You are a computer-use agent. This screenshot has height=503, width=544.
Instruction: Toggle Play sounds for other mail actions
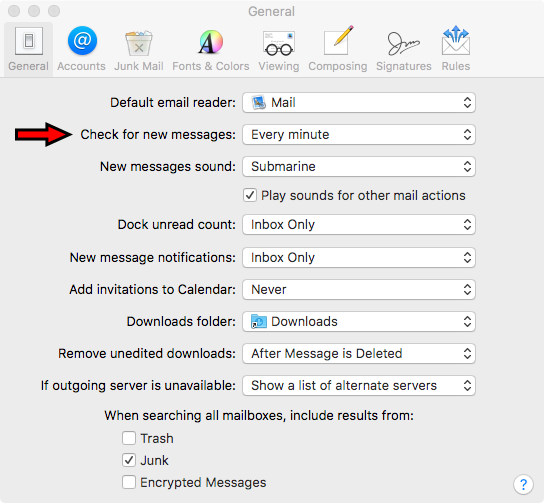point(250,195)
